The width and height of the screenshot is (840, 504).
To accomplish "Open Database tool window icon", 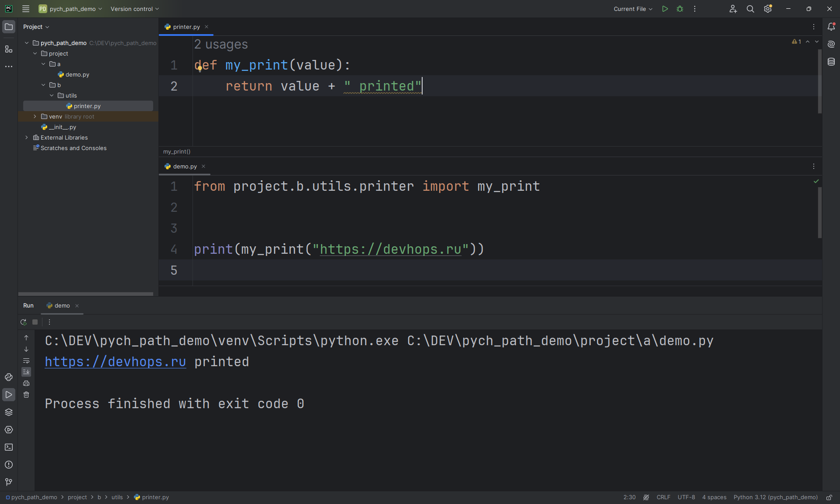I will 831,62.
